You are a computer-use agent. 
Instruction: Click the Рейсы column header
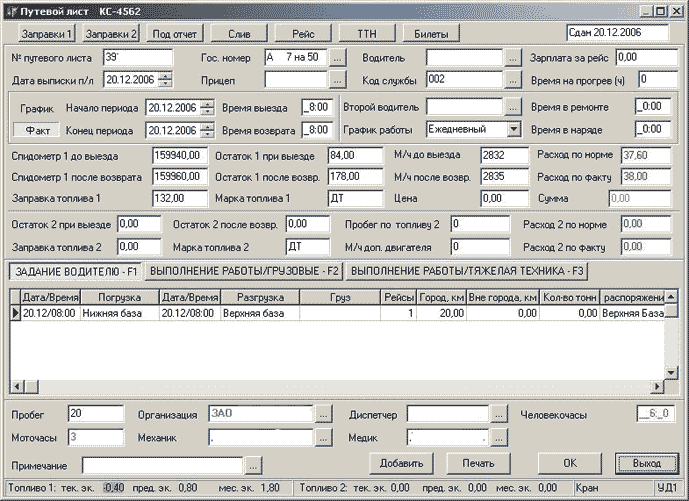tap(399, 298)
